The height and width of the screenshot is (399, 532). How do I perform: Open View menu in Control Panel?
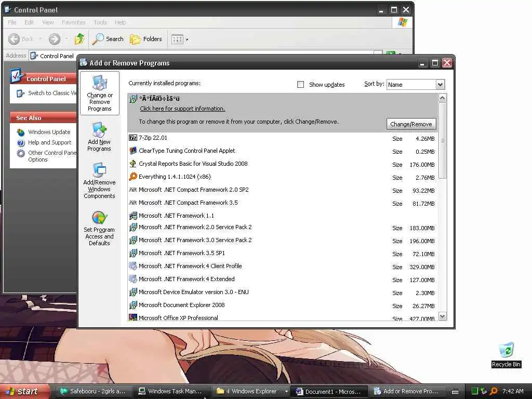(x=48, y=22)
